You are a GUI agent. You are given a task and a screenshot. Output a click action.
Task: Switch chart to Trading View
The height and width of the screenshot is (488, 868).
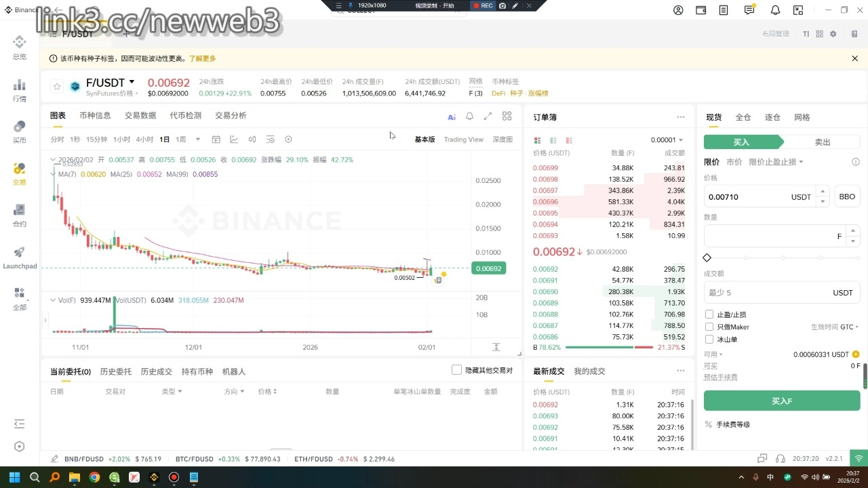pyautogui.click(x=464, y=140)
